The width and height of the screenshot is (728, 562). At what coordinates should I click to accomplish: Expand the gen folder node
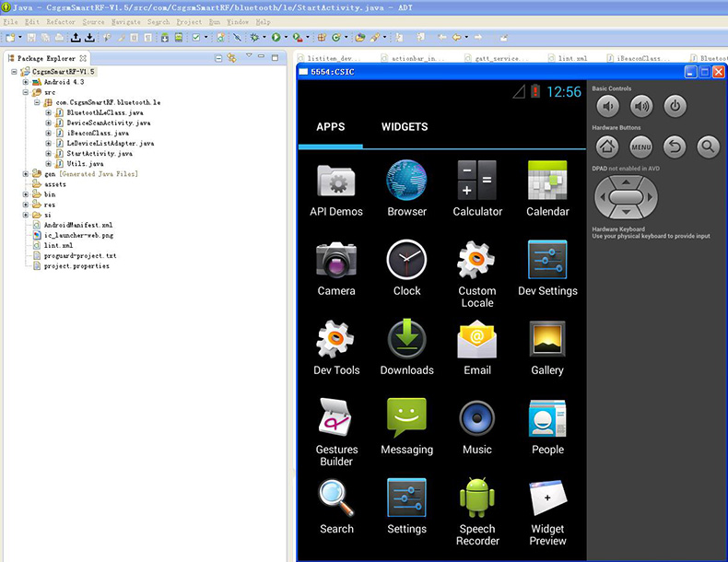pos(26,174)
